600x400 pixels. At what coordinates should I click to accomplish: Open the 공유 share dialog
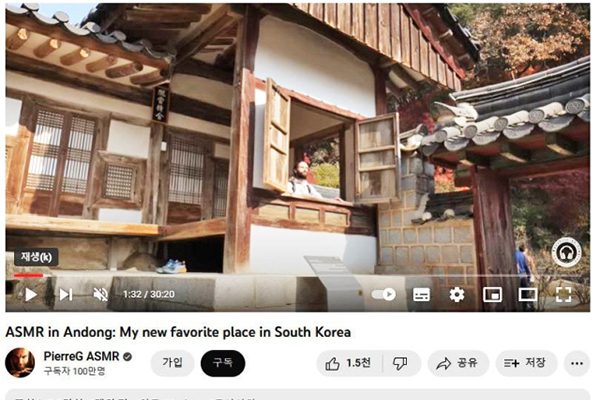point(458,363)
